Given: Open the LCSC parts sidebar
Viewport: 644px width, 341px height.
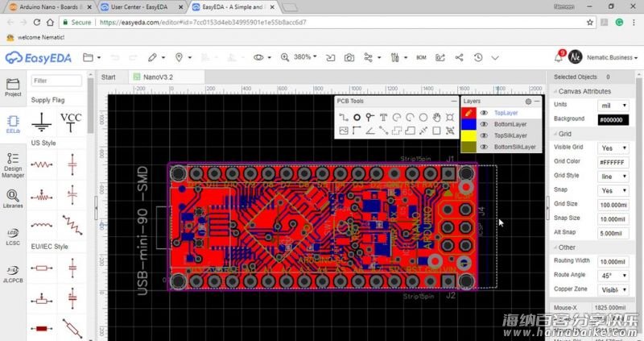Looking at the screenshot, I should (13, 237).
